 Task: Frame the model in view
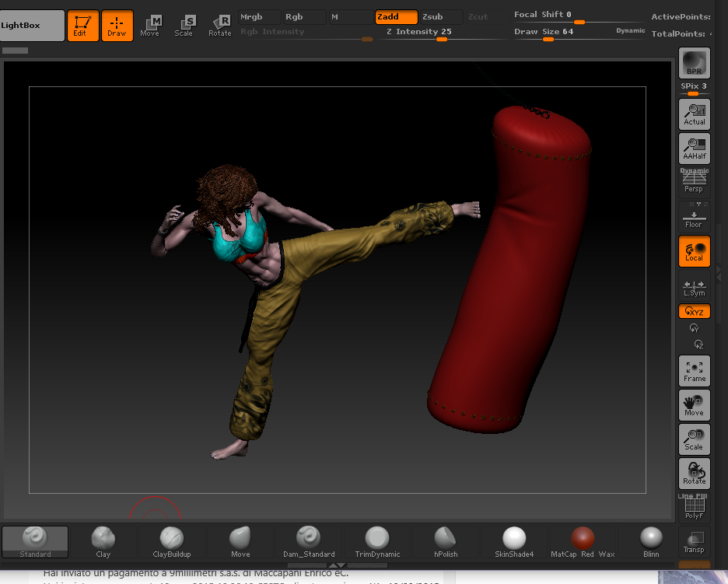coord(694,371)
